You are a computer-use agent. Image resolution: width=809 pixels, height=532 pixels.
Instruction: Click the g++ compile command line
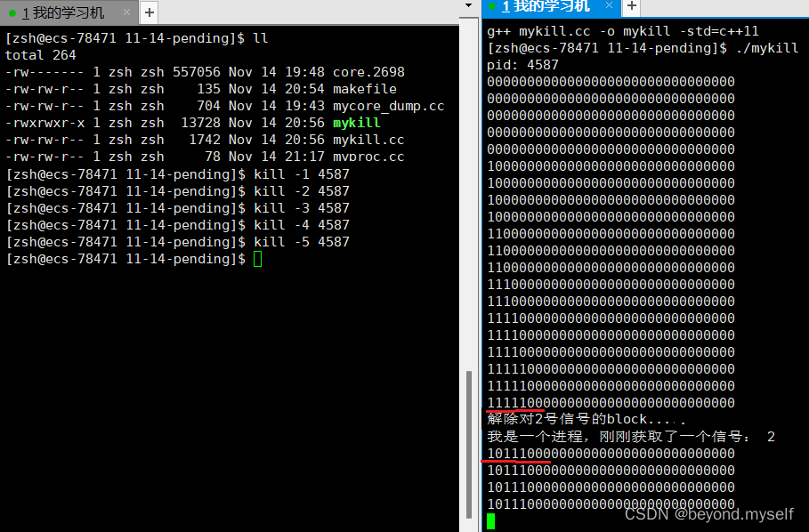pos(623,31)
